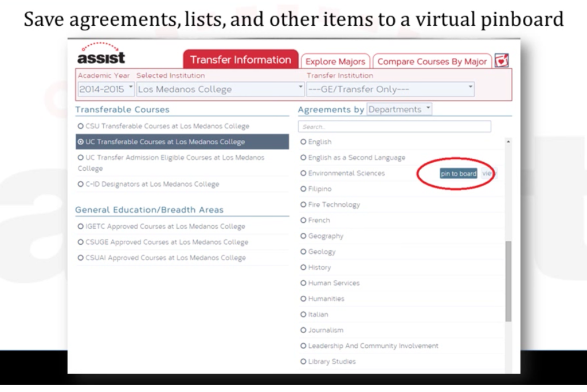Switch to the Explore Majors tab

click(335, 61)
